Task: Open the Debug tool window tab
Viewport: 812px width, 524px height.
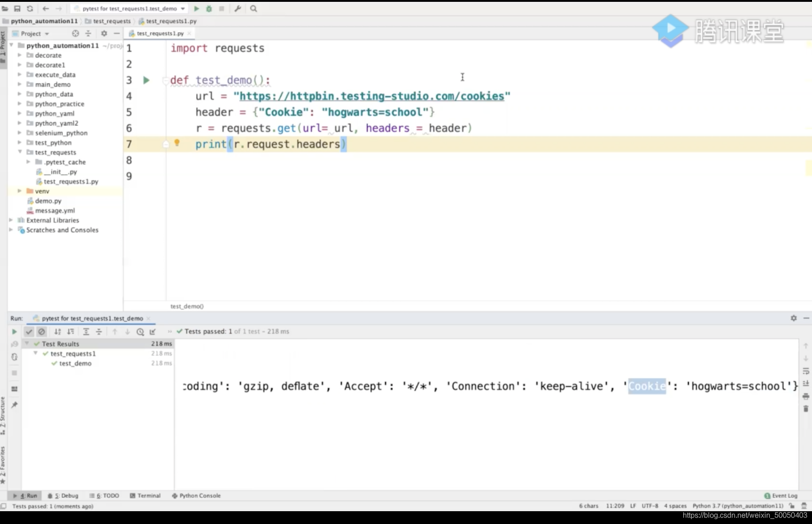Action: 63,496
